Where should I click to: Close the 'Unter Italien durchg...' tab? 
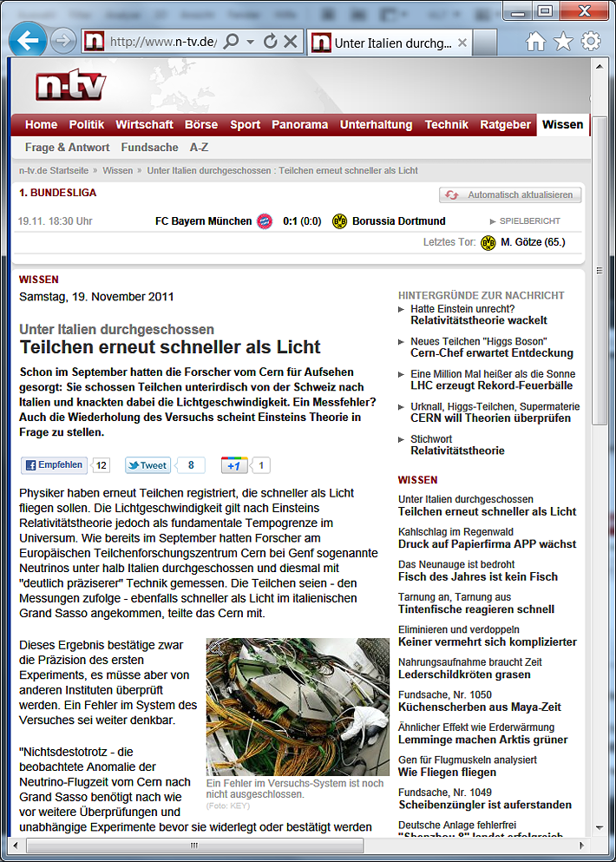click(x=462, y=43)
